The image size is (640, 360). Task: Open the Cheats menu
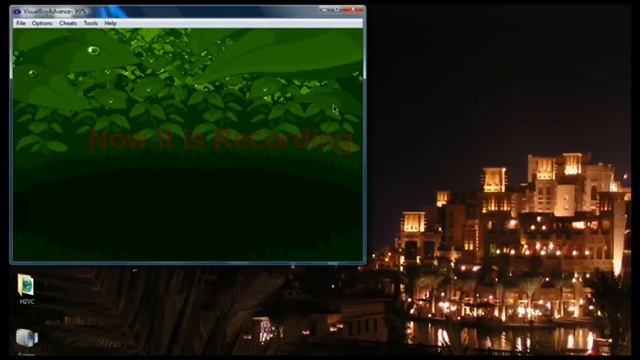[x=68, y=23]
